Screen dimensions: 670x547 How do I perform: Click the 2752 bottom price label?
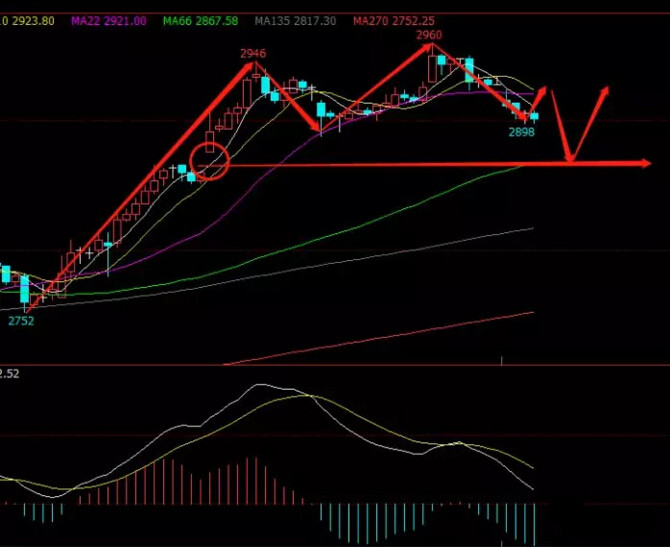[x=21, y=321]
